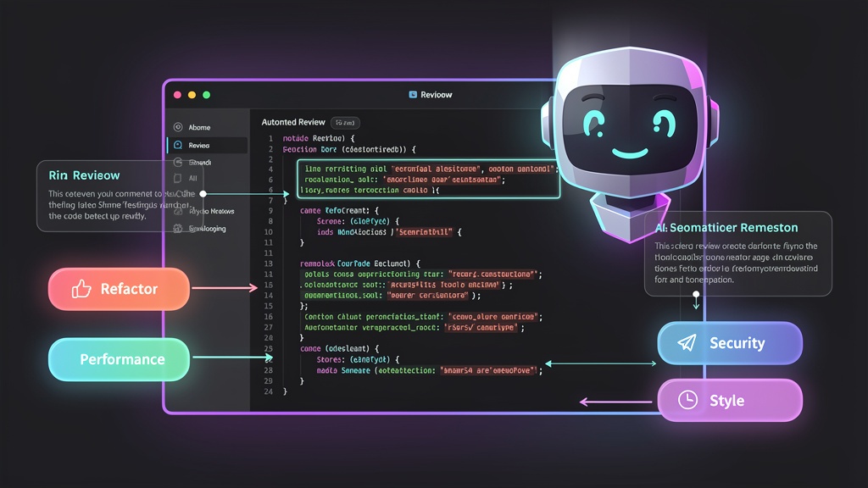
Task: Click the yellow minimize window dot
Action: 192,95
